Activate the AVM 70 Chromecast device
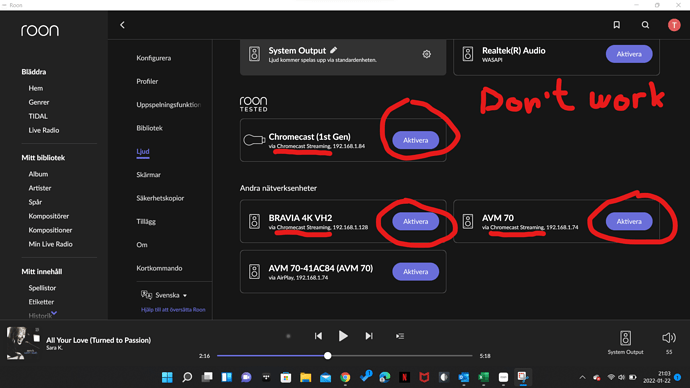Viewport: 690px width, 388px height. click(629, 221)
